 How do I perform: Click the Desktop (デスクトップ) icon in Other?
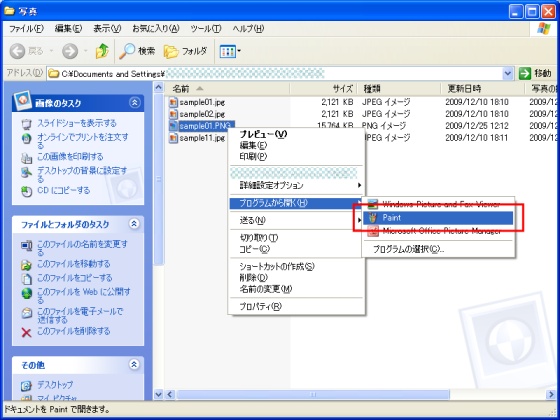27,385
